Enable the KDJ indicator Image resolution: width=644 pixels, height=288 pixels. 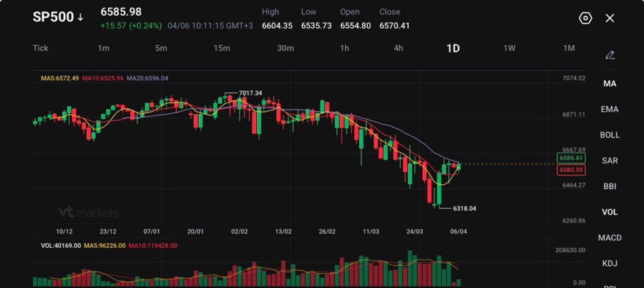click(x=609, y=263)
